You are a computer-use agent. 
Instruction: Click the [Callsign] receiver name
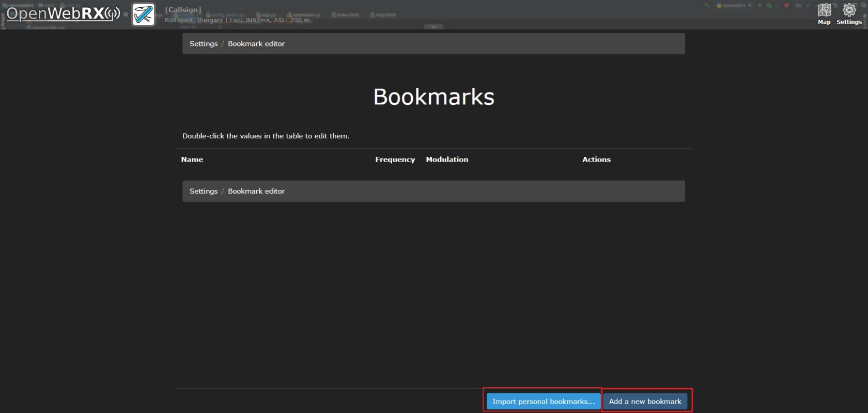click(183, 10)
